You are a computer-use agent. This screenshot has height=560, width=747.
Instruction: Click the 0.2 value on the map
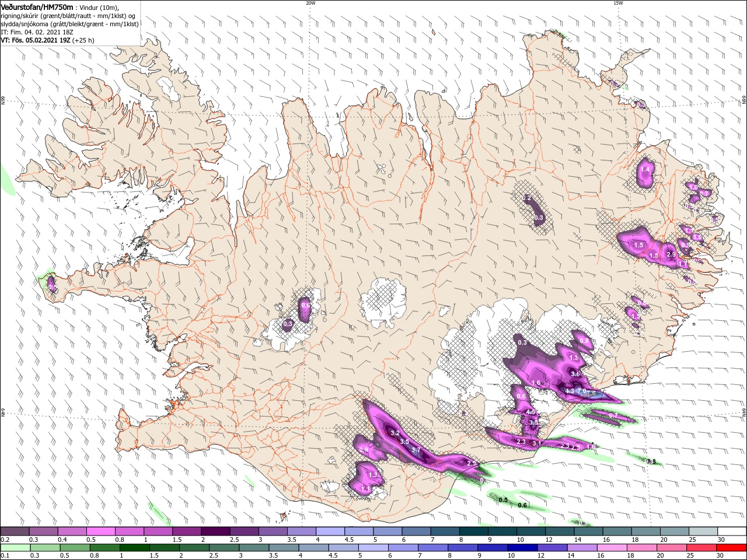coord(527,198)
